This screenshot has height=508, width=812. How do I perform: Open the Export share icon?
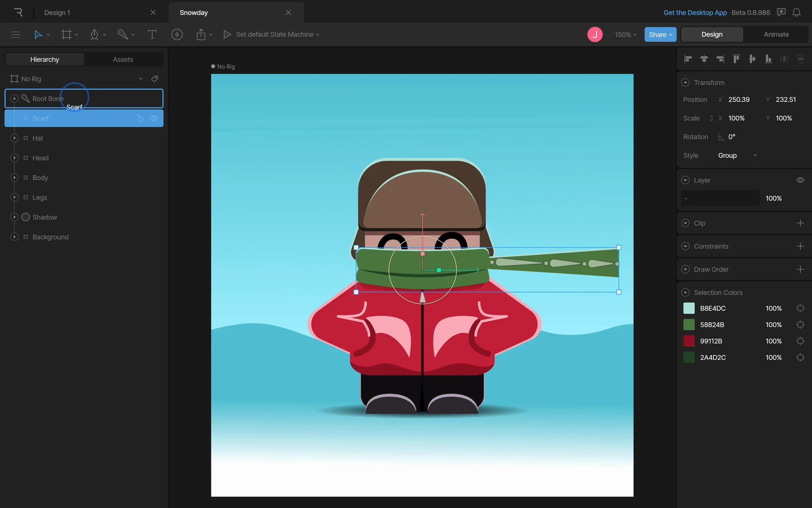coord(201,35)
